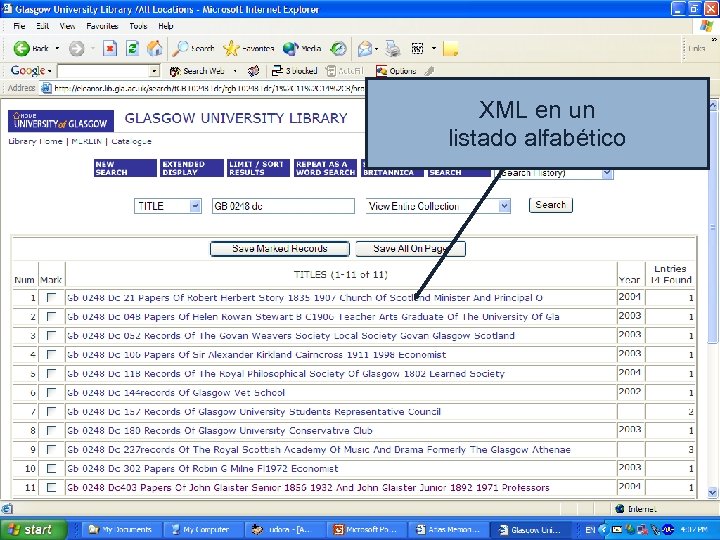Screen dimensions: 720x540
Task: Open the Help menu
Action: click(x=166, y=26)
